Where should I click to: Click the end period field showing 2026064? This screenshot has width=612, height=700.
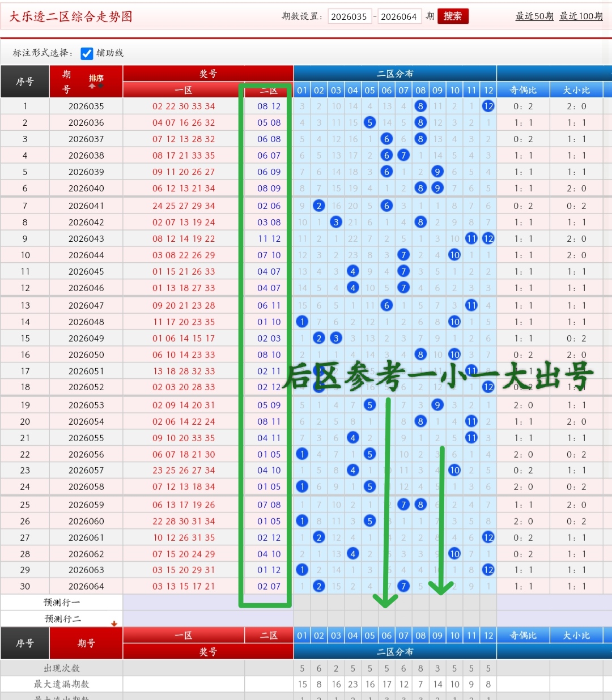pyautogui.click(x=399, y=16)
